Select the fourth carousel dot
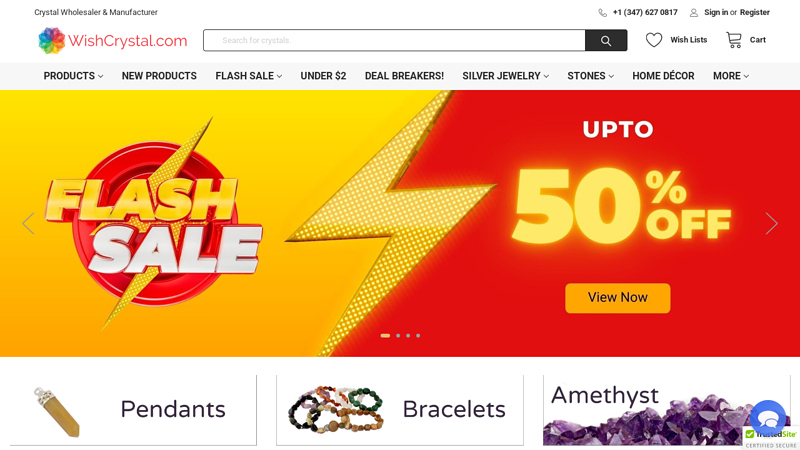 (x=418, y=336)
